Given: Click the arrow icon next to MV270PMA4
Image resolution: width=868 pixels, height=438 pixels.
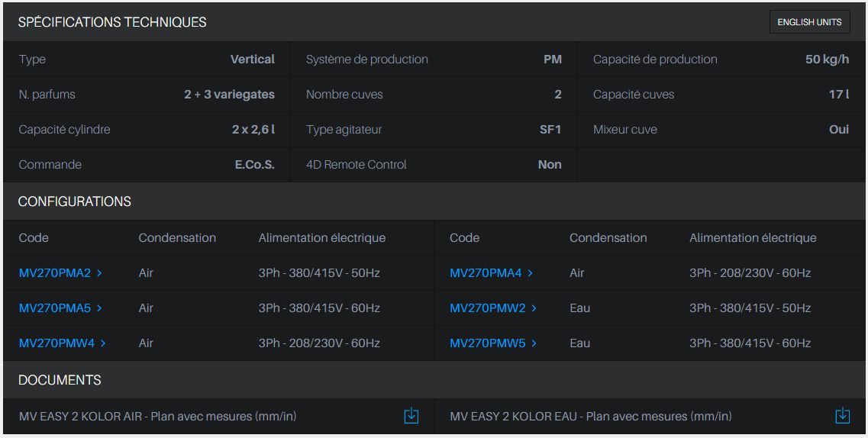Looking at the screenshot, I should pyautogui.click(x=531, y=273).
